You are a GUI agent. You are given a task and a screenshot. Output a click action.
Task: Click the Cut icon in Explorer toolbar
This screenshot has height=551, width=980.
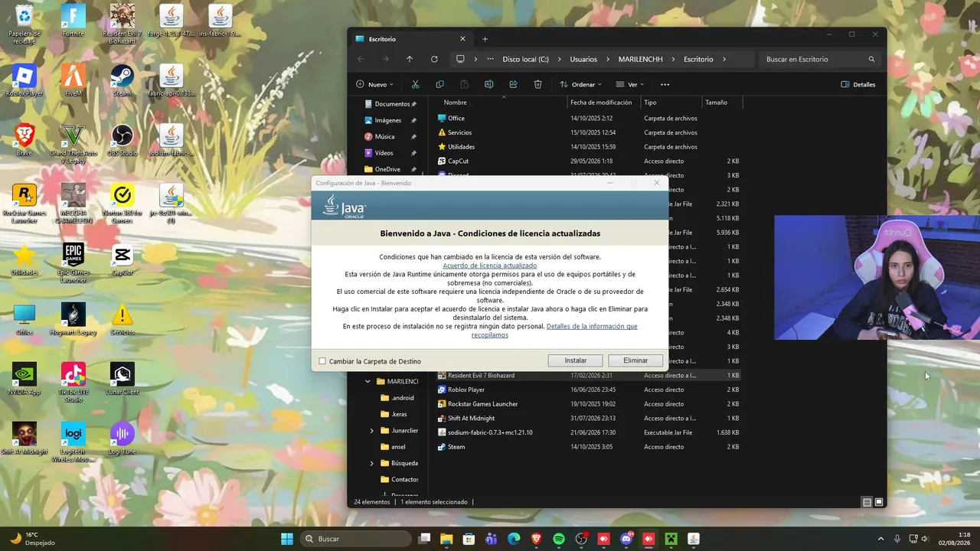[415, 84]
